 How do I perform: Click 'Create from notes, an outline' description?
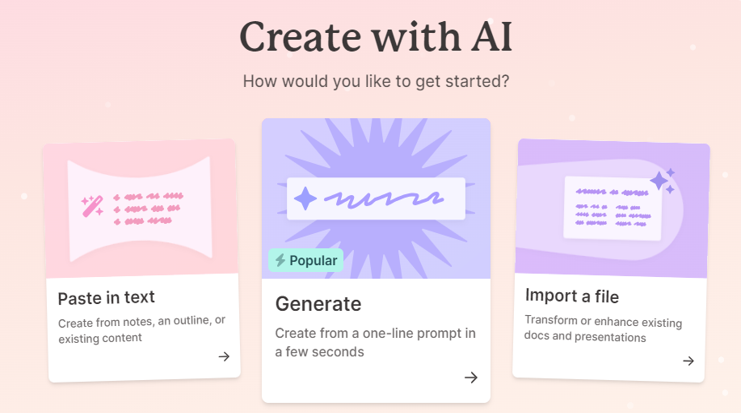[x=141, y=329]
